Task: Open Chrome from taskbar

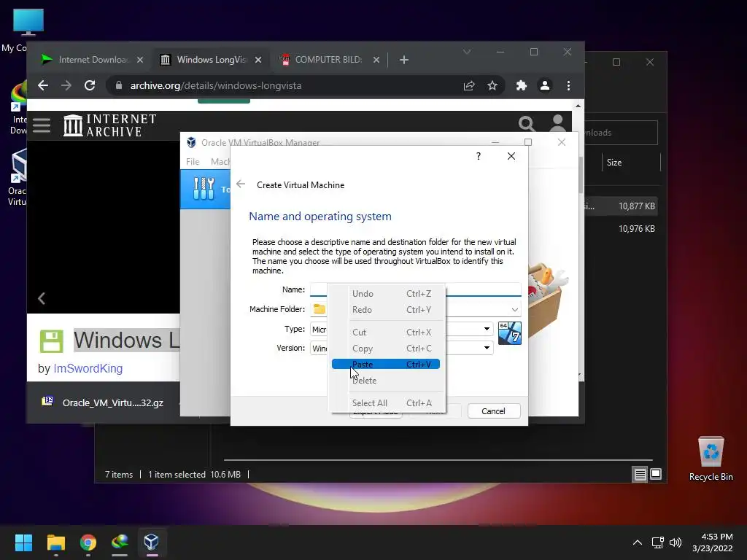Action: 88,542
